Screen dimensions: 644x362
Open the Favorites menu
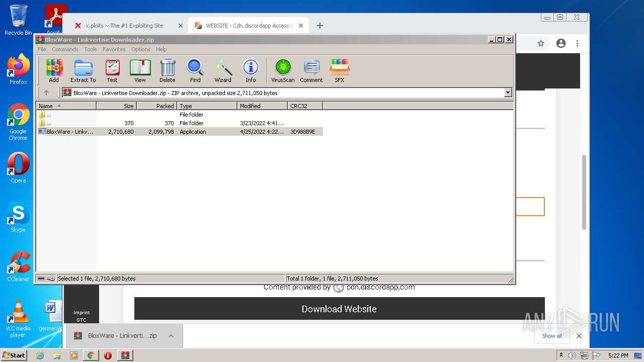[x=114, y=49]
